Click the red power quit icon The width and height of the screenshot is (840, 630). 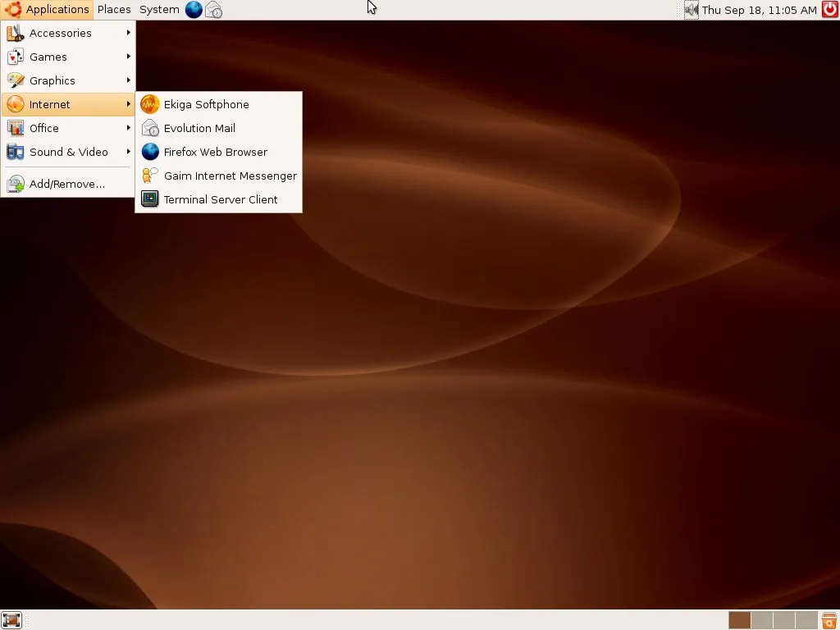tap(830, 10)
